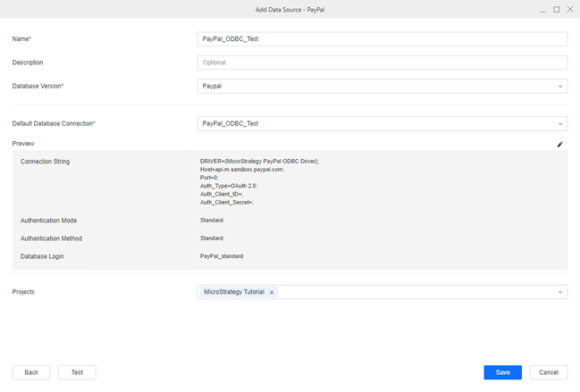Click the Name field containing PayPal_ODBC_Test
The image size is (580, 392).
(382, 39)
